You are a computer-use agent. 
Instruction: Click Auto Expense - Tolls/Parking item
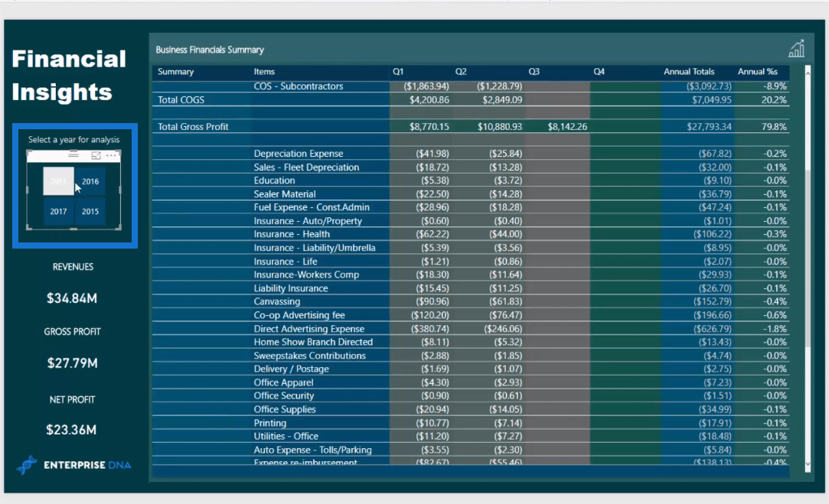tap(312, 450)
